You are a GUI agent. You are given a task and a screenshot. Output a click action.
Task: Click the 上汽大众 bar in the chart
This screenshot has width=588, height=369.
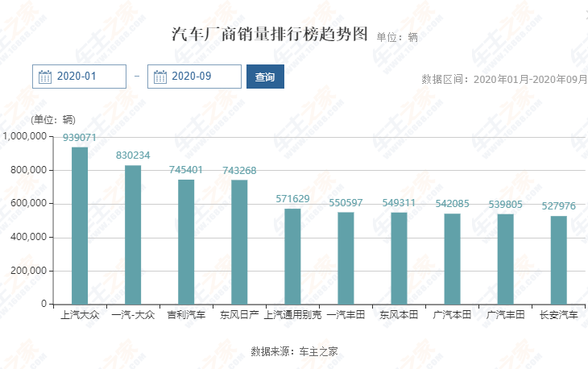click(80, 226)
